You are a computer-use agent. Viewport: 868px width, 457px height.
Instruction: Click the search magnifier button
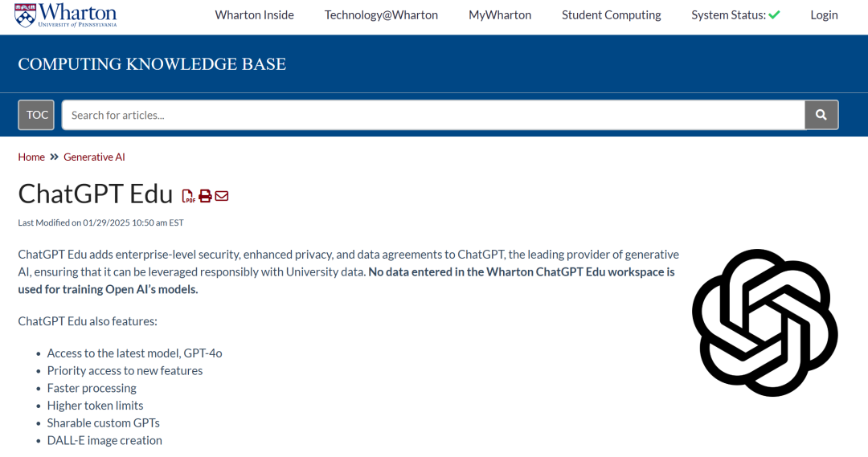click(x=821, y=115)
